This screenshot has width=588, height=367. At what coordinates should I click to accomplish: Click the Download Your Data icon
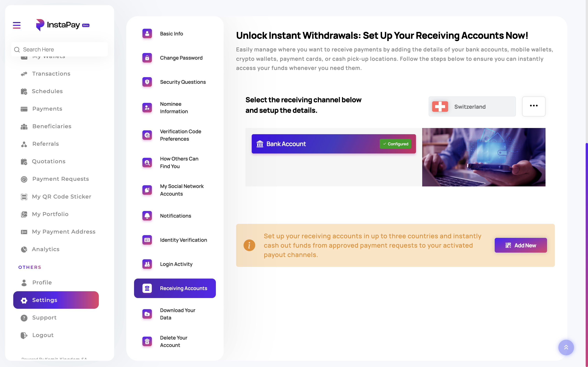[x=147, y=314]
